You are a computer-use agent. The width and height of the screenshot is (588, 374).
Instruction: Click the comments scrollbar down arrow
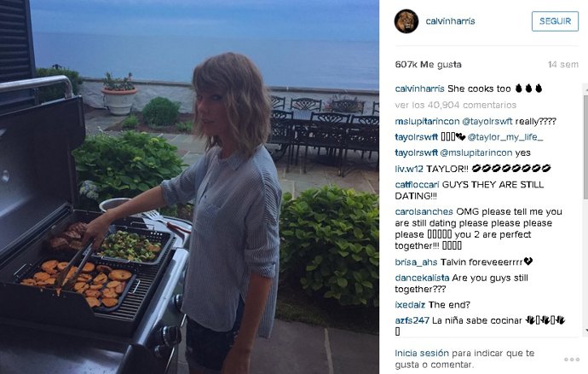click(x=585, y=331)
